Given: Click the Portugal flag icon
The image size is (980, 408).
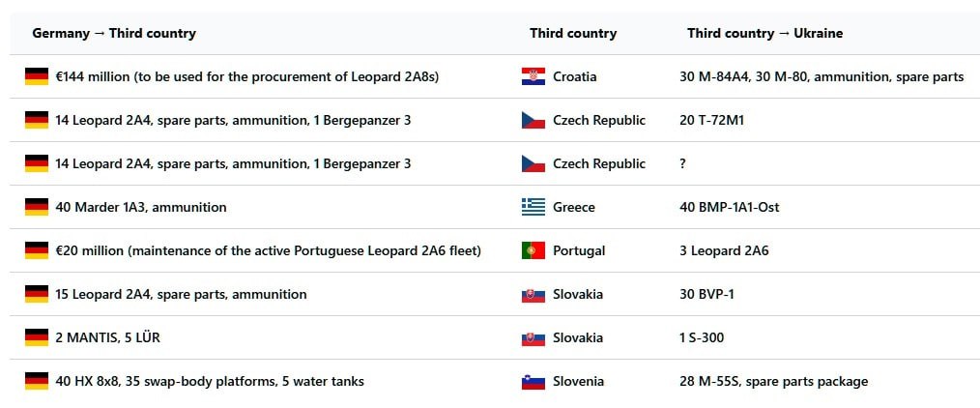Looking at the screenshot, I should [533, 250].
